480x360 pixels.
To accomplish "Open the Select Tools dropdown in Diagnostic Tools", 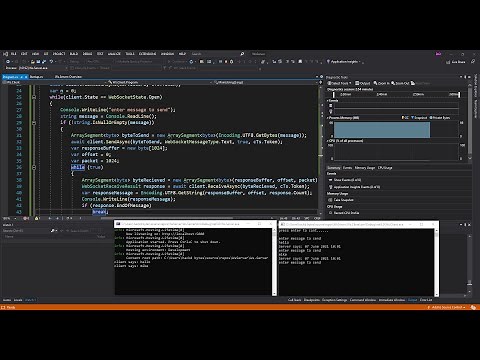I will pyautogui.click(x=340, y=83).
